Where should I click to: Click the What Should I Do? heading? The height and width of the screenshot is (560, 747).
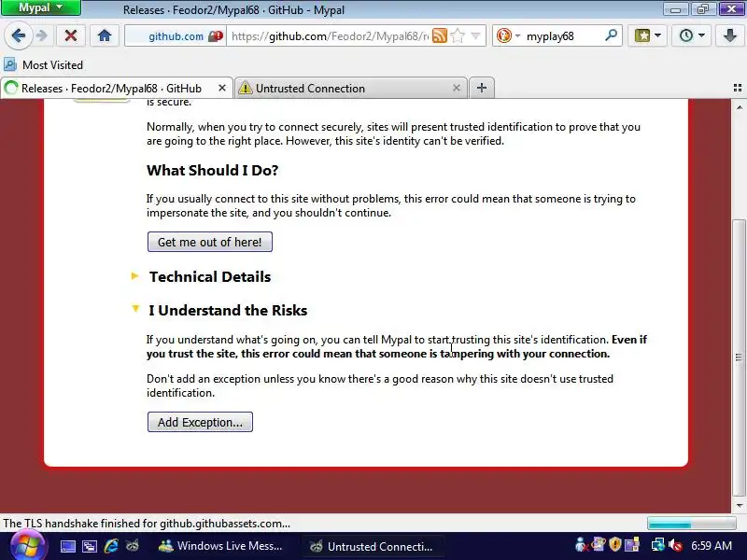[x=213, y=171]
